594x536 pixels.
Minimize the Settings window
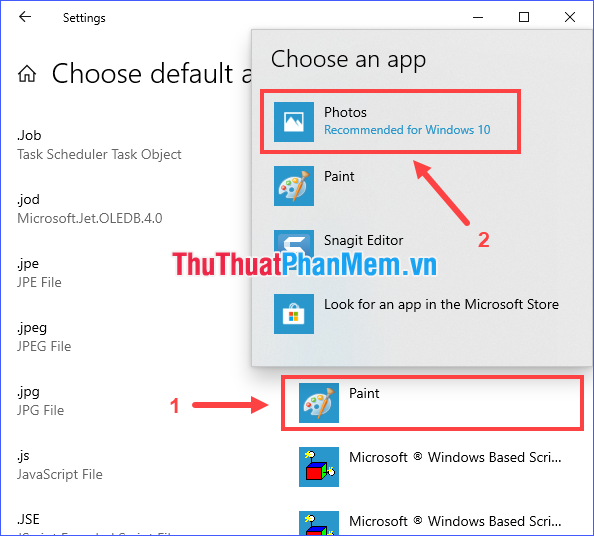(478, 17)
